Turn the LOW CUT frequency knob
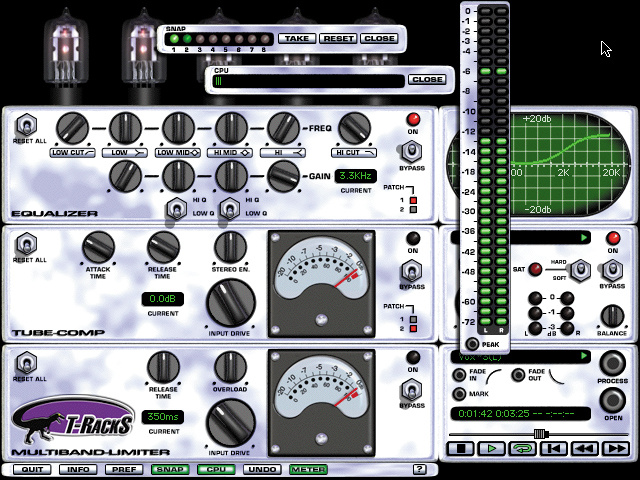 tap(72, 129)
